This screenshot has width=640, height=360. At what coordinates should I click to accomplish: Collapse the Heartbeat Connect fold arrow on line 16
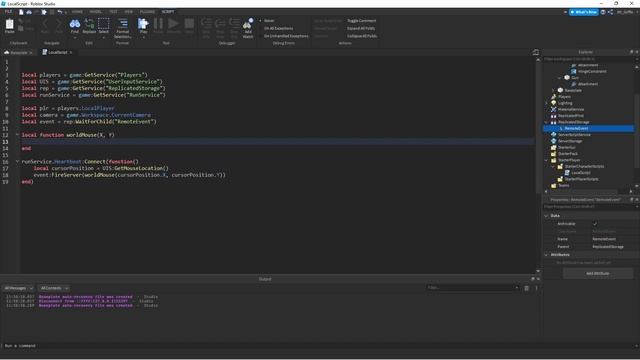click(x=17, y=162)
